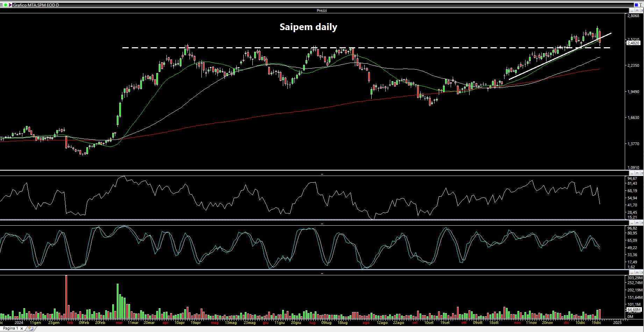Switch to the Pagina 1 tab
Image resolution: width=644 pixels, height=332 pixels.
coord(10,329)
